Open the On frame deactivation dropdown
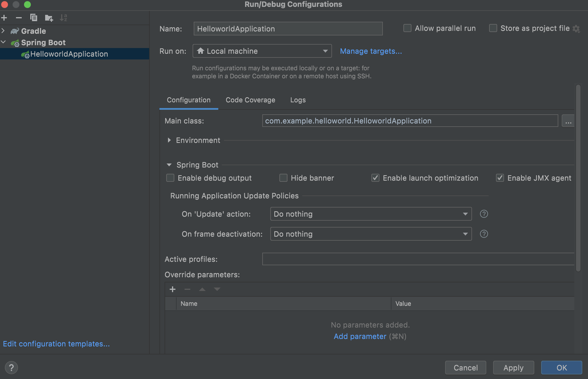588x379 pixels. (371, 234)
